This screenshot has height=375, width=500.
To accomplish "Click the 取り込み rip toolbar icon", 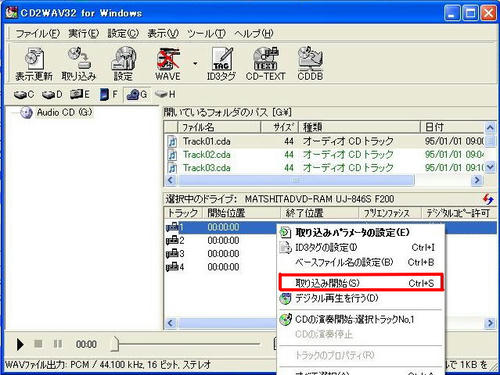I will [x=79, y=64].
